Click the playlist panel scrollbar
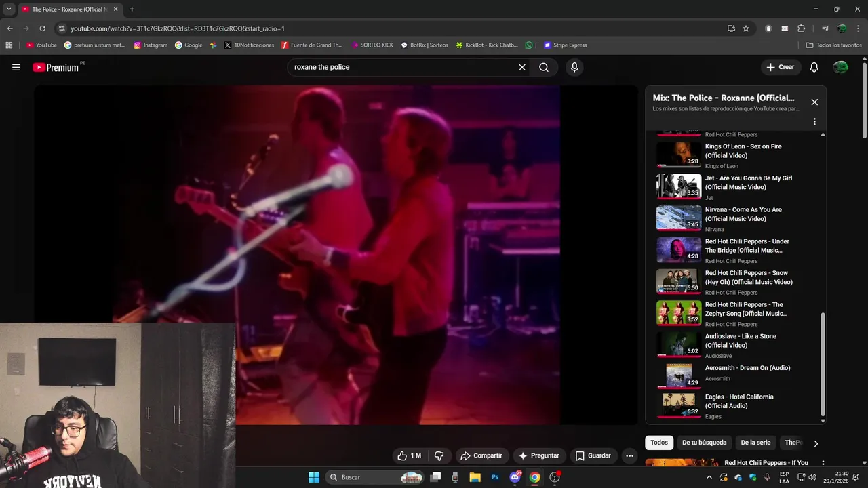The width and height of the screenshot is (868, 488). coord(823,363)
